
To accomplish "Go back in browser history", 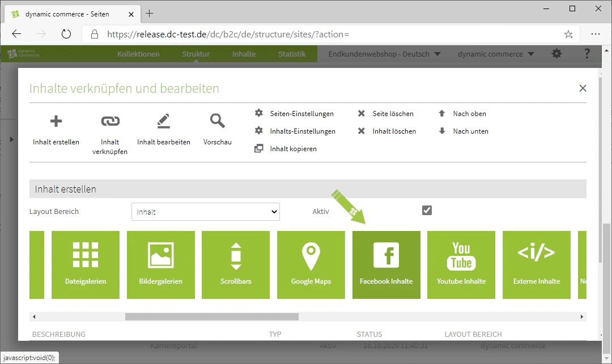I will tap(16, 34).
